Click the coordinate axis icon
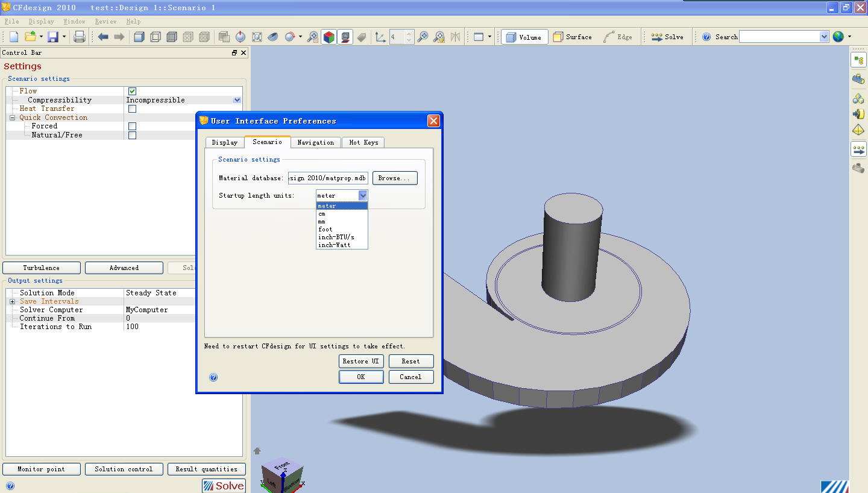Viewport: 868px width, 493px height. click(380, 37)
